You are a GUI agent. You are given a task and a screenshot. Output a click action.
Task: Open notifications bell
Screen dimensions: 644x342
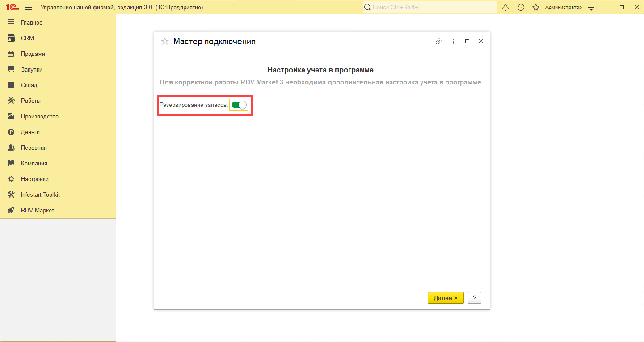point(505,7)
